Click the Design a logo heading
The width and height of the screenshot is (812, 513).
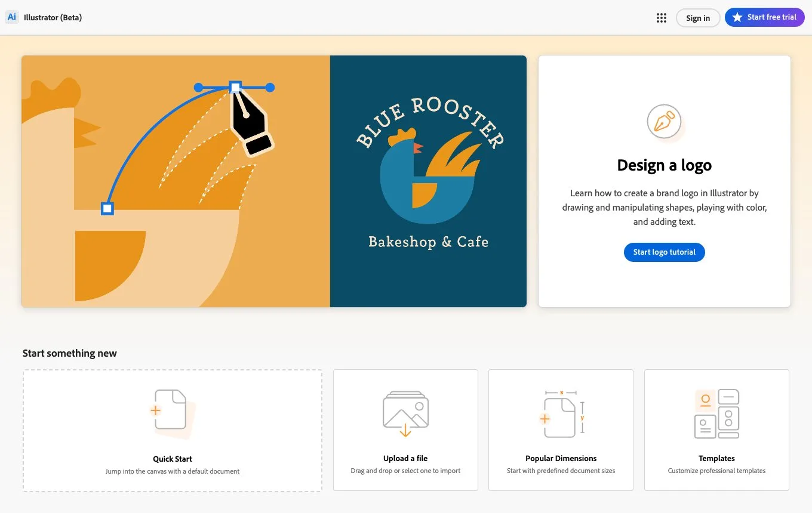pyautogui.click(x=665, y=165)
